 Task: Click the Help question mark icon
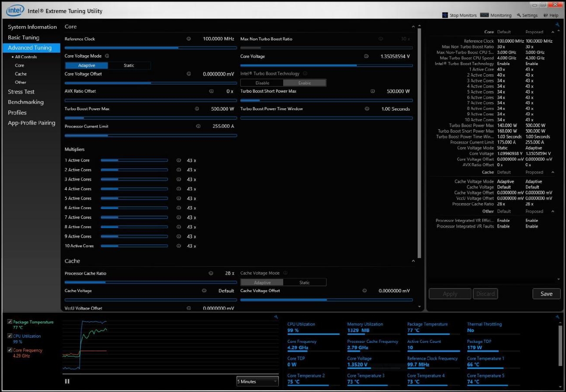[x=546, y=15]
